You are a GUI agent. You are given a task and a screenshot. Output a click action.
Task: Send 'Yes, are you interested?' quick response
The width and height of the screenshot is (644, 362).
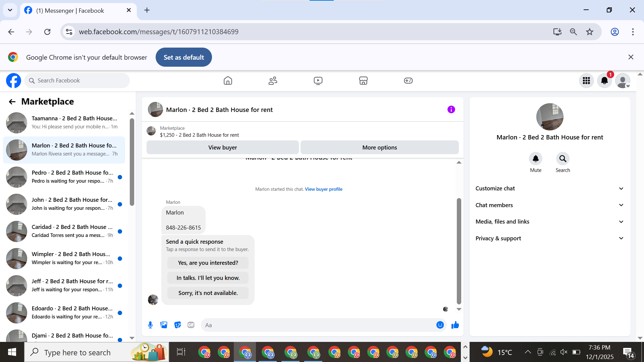coord(208,263)
